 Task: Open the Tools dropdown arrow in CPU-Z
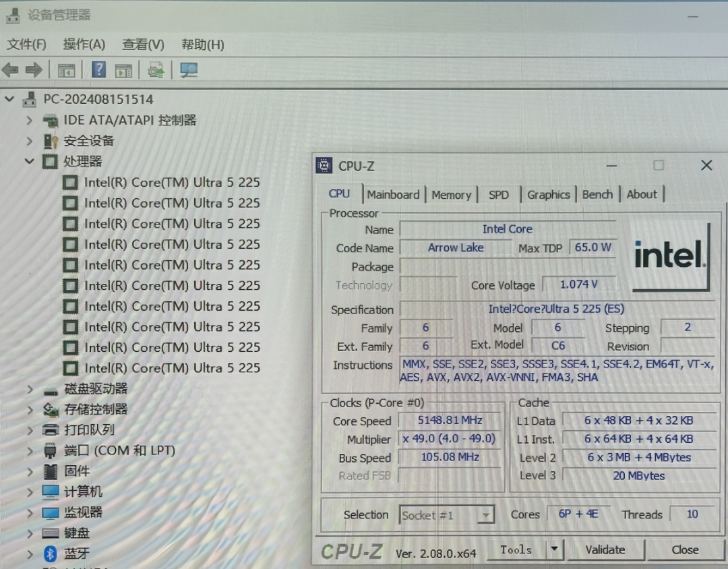coord(554,549)
